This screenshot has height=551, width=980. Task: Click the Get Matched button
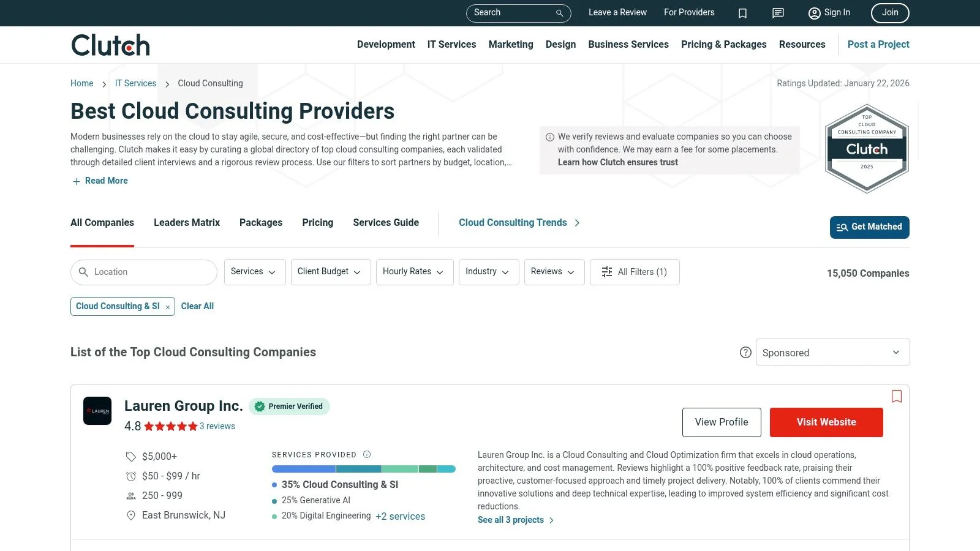(869, 227)
